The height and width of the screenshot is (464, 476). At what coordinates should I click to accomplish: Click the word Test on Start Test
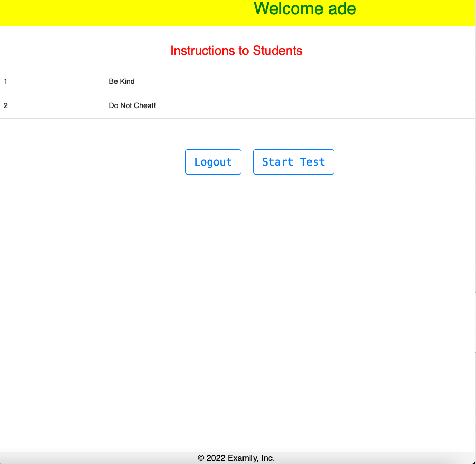coord(313,162)
